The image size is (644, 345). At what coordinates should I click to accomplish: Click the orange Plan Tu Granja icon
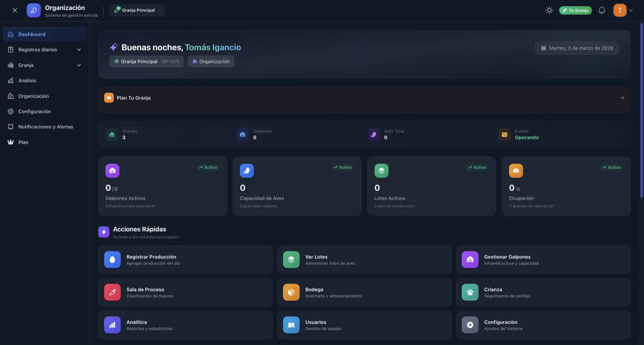(109, 98)
